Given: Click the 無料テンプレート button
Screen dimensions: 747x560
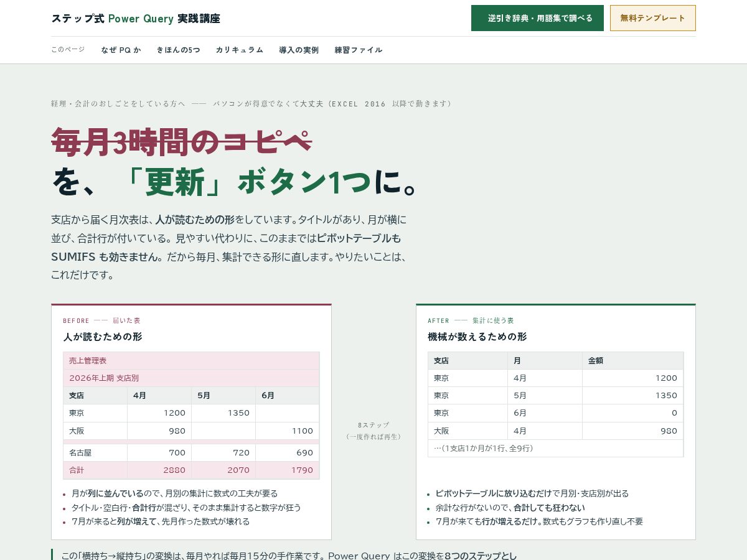Looking at the screenshot, I should click(652, 18).
